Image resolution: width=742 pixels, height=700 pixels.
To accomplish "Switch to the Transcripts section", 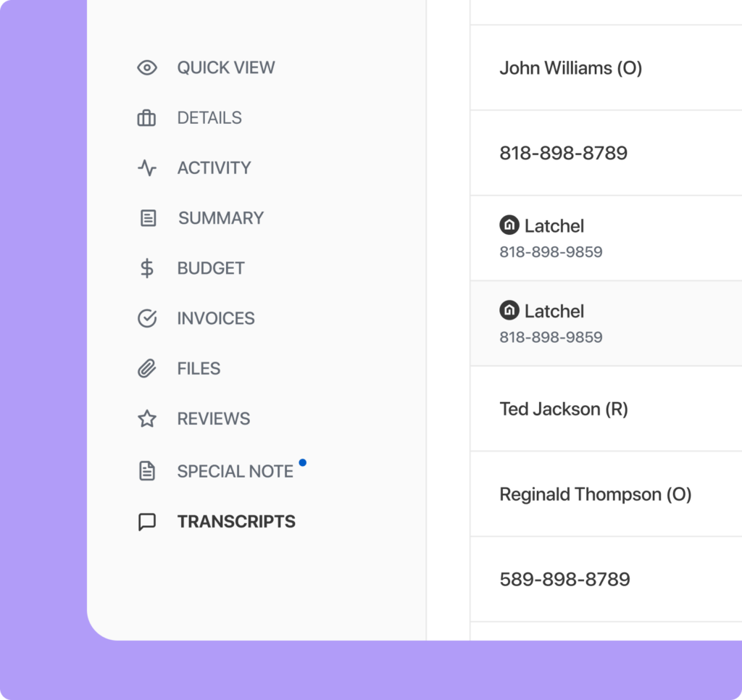I will point(235,521).
